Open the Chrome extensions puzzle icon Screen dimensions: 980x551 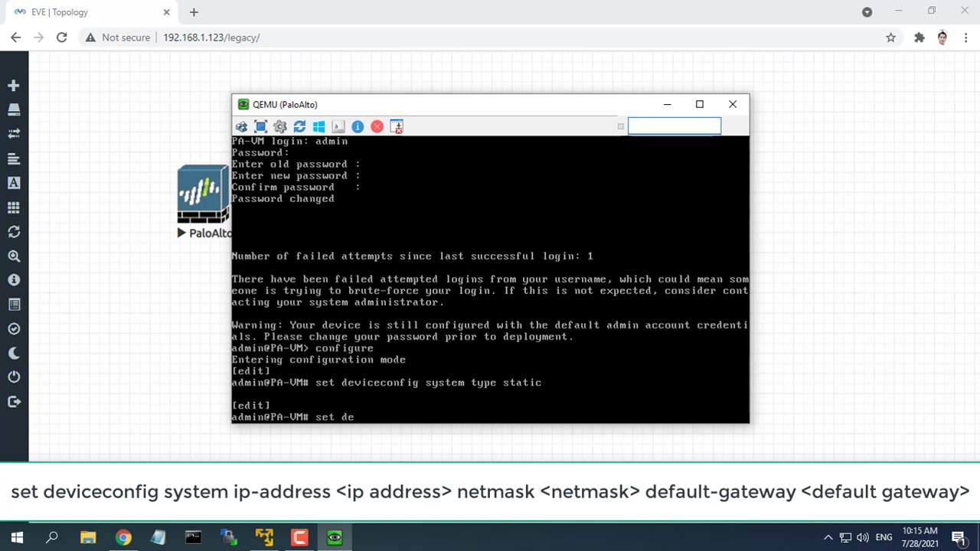coord(920,37)
